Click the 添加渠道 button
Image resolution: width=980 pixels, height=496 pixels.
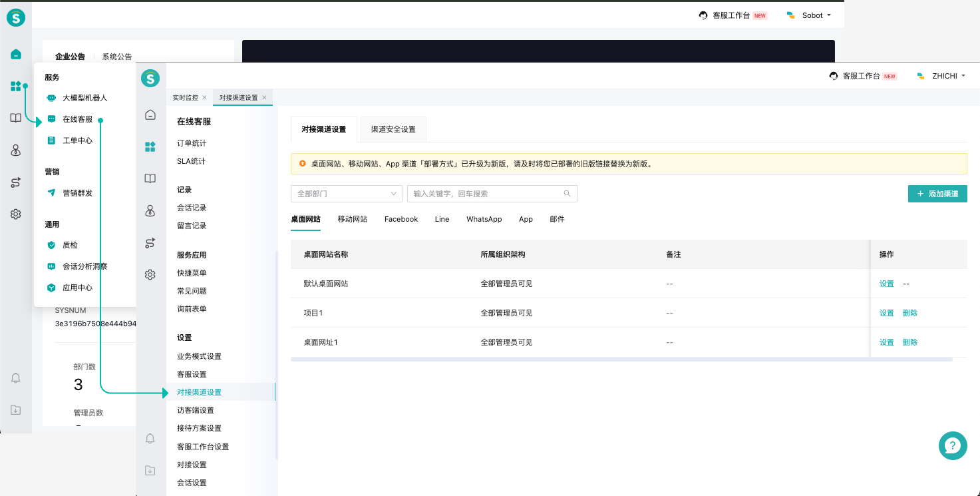click(937, 194)
